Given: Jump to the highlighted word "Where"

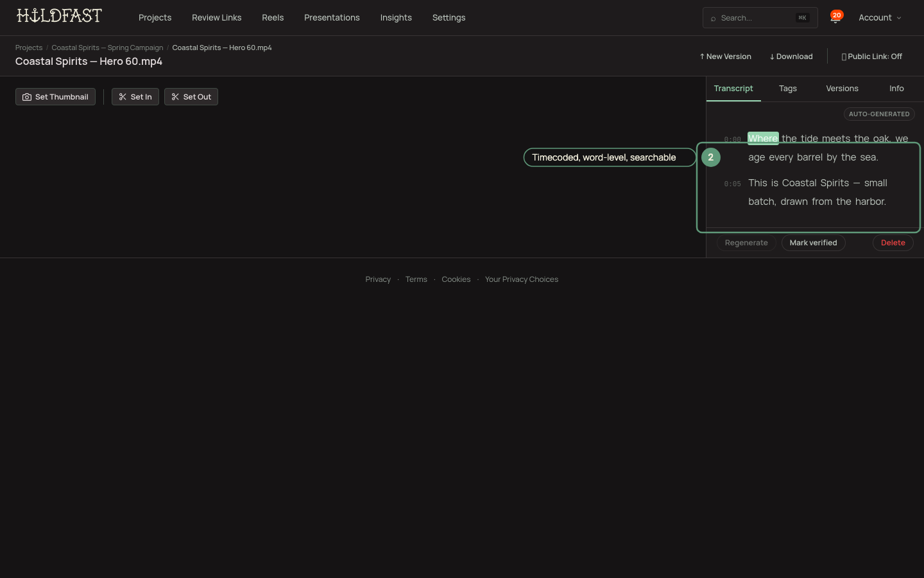Looking at the screenshot, I should 763,138.
